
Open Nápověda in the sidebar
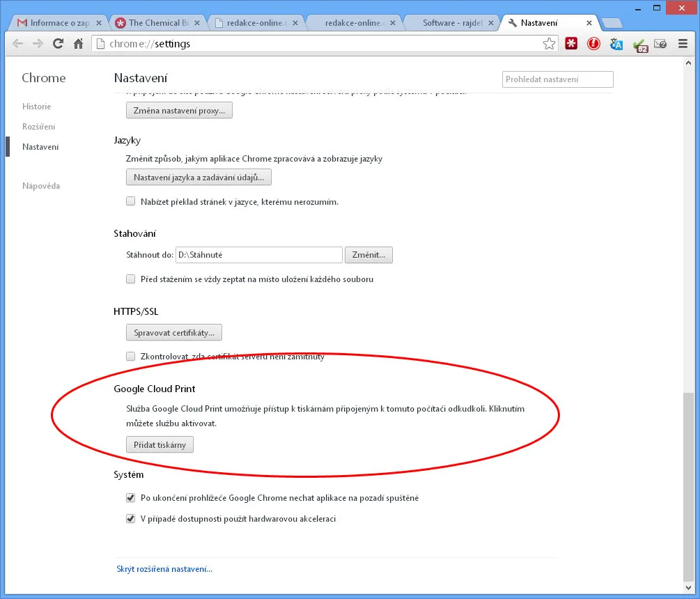tap(41, 186)
